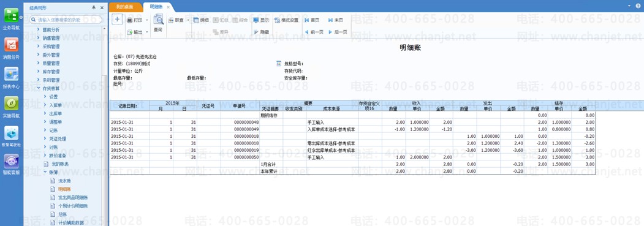This screenshot has width=644, height=226.
Task: Click the 联查 toolbar button
Action: (176, 20)
